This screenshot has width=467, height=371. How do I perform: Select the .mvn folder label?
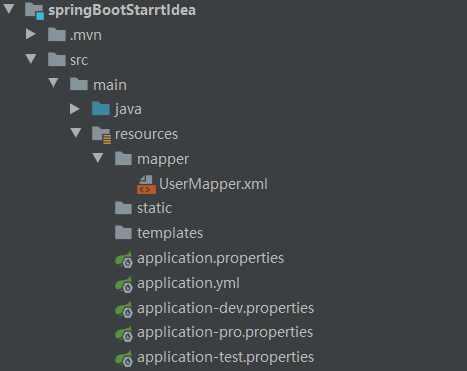(x=86, y=35)
